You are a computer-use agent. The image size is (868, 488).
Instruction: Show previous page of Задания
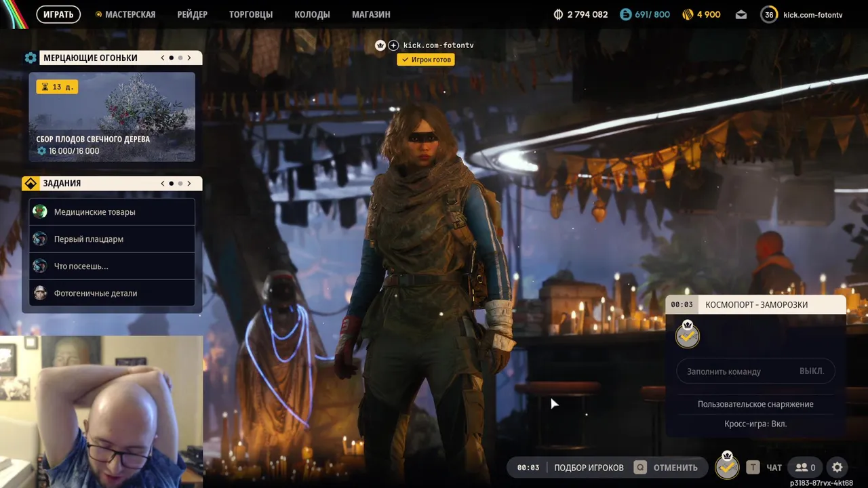point(163,184)
